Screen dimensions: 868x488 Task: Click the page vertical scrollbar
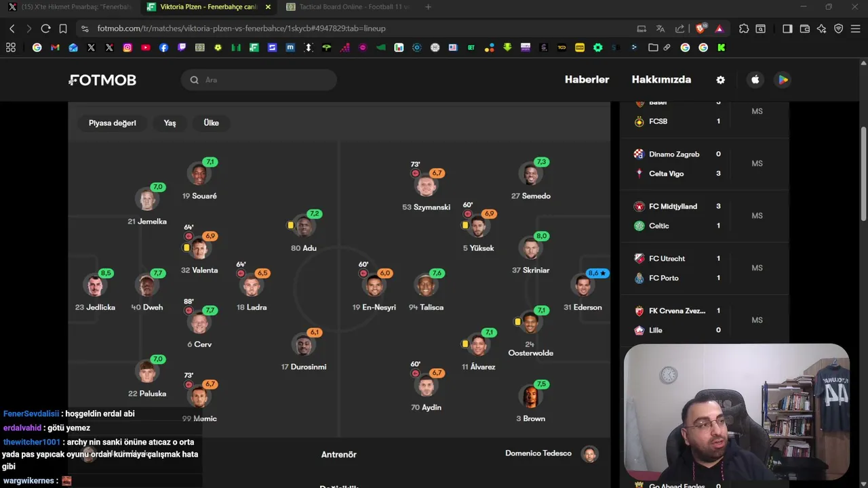point(863,175)
